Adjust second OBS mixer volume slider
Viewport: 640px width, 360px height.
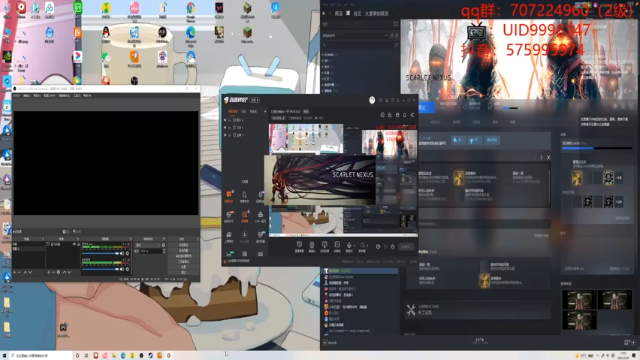(x=100, y=269)
